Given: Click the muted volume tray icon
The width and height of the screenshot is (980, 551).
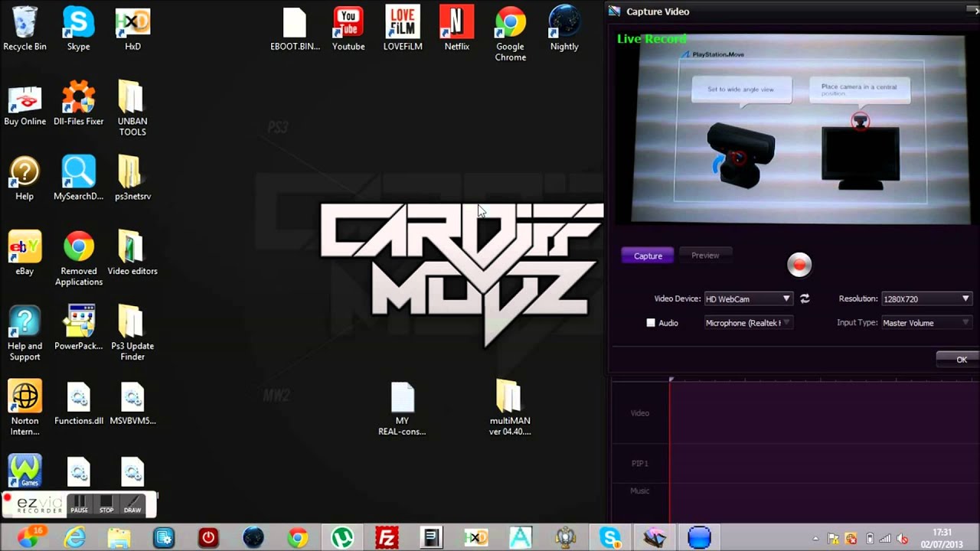Looking at the screenshot, I should tap(903, 539).
